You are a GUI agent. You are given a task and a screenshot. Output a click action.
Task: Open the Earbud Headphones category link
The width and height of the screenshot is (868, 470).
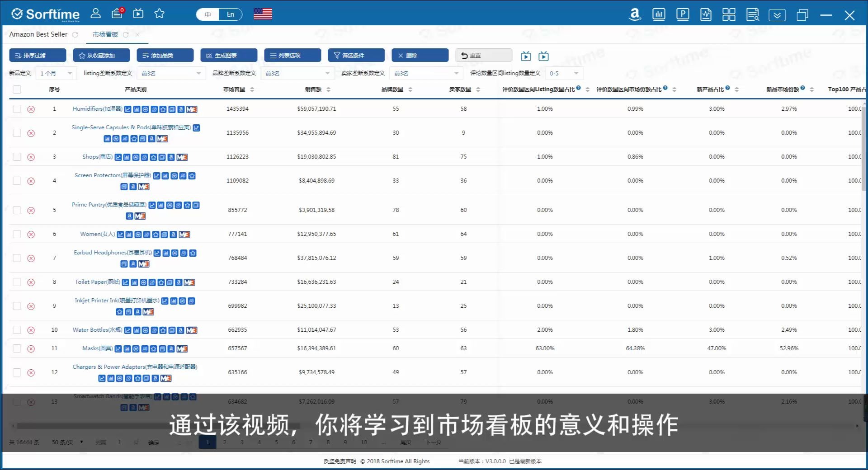click(113, 253)
